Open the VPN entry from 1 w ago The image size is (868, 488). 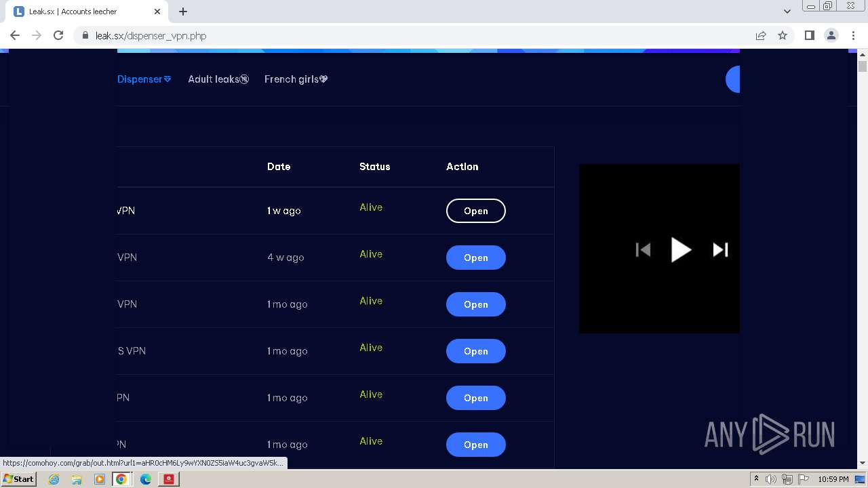pos(475,211)
